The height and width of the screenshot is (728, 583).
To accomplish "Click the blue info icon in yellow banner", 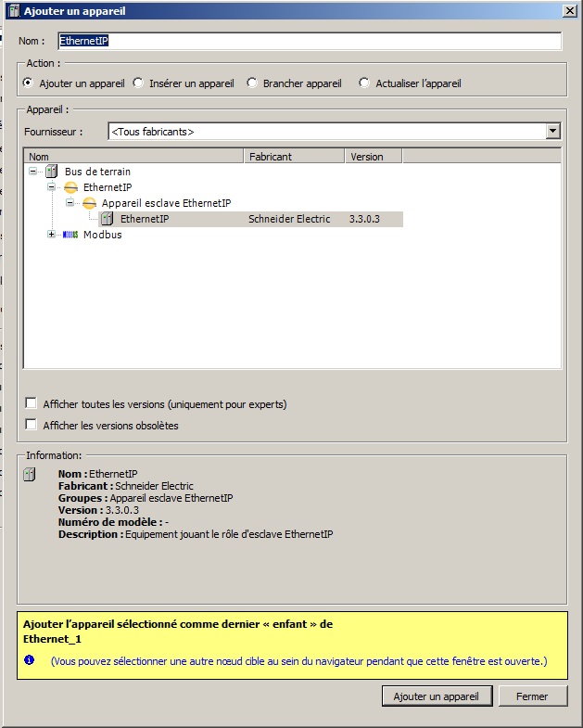I will (29, 660).
